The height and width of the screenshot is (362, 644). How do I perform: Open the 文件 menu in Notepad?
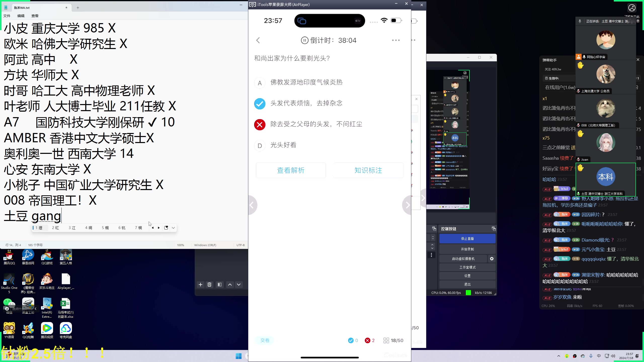tap(7, 16)
